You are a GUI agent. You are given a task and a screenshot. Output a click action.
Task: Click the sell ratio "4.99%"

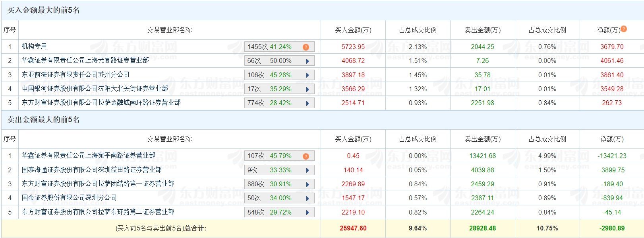tap(547, 156)
